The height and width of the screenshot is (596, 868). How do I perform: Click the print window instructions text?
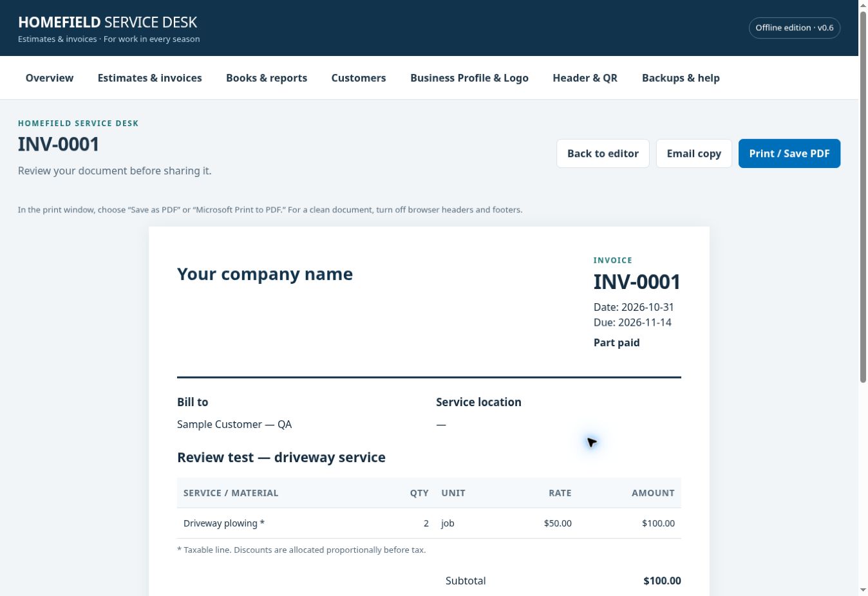tap(270, 210)
